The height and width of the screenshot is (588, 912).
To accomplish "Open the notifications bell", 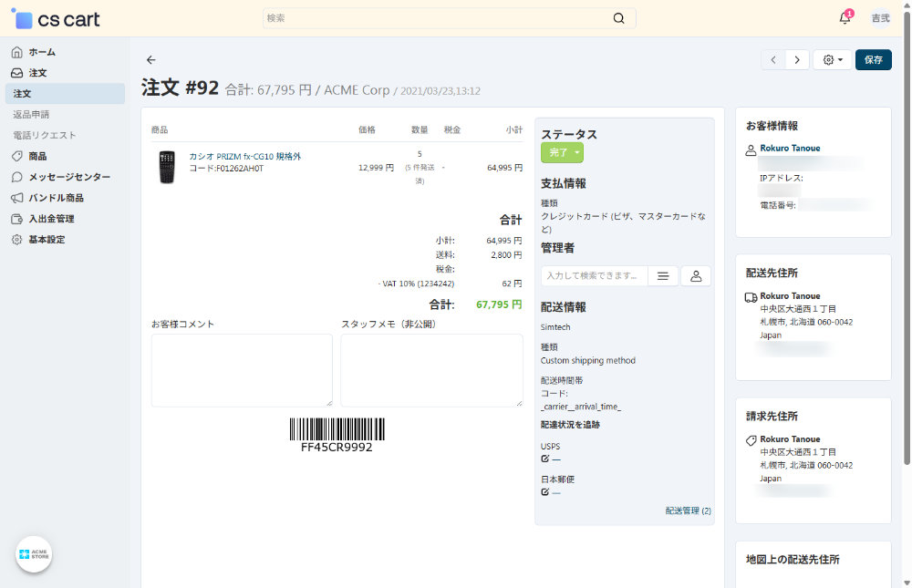I will coord(845,18).
